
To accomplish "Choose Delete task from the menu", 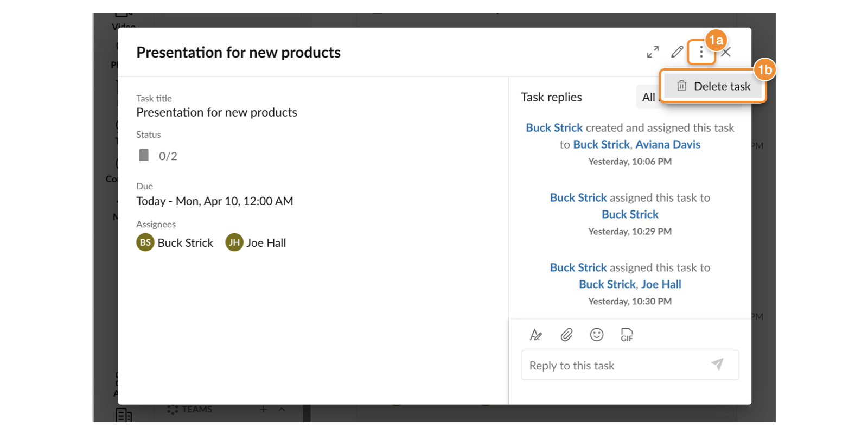I will coord(713,86).
